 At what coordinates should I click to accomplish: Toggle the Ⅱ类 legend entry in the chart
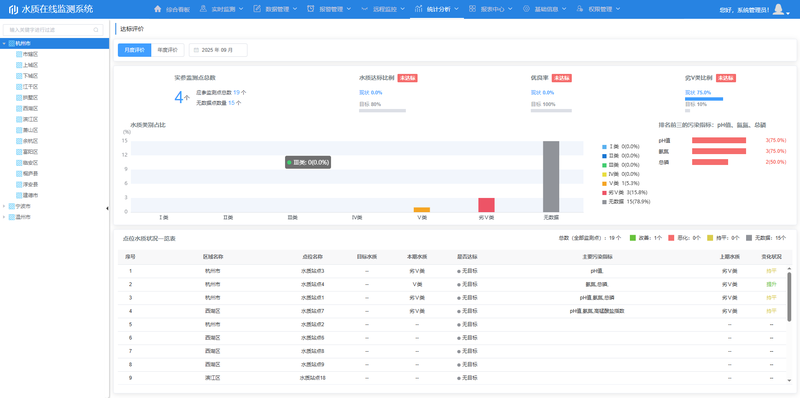(621, 156)
